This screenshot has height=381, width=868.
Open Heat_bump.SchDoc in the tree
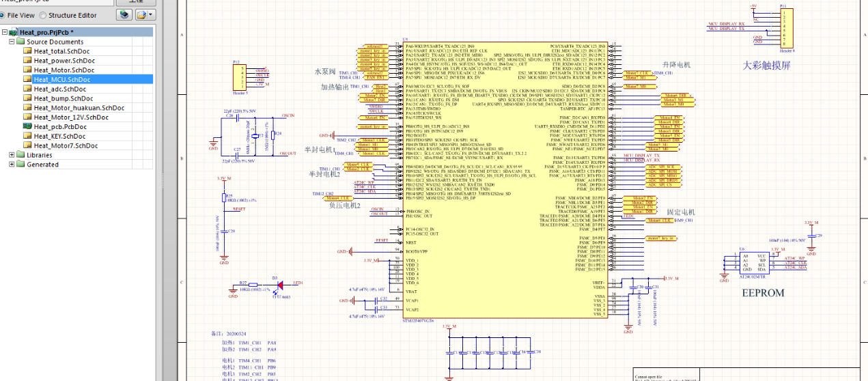64,98
